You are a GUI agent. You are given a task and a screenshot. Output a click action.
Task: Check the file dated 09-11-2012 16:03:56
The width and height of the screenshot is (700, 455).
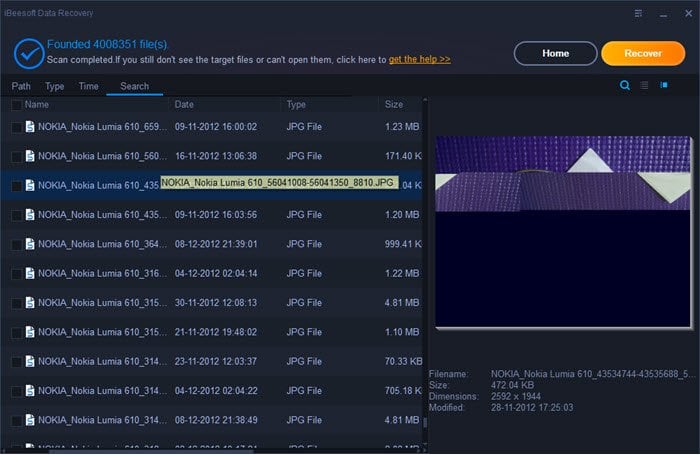point(17,215)
